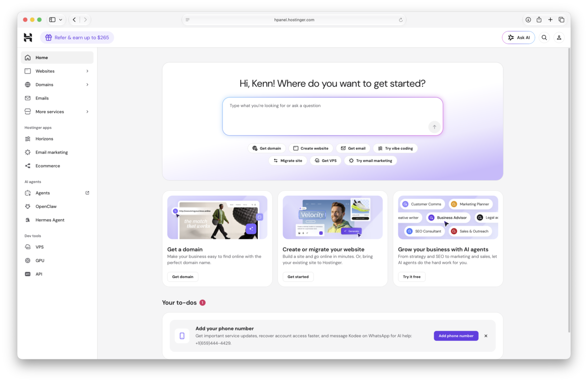Open Domains in the sidebar
Image resolution: width=588 pixels, height=382 pixels.
(57, 84)
